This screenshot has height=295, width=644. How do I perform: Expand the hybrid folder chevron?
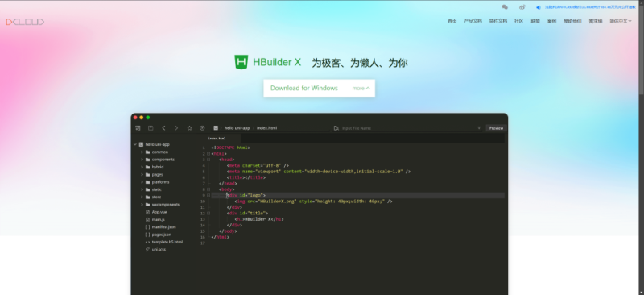tap(142, 167)
